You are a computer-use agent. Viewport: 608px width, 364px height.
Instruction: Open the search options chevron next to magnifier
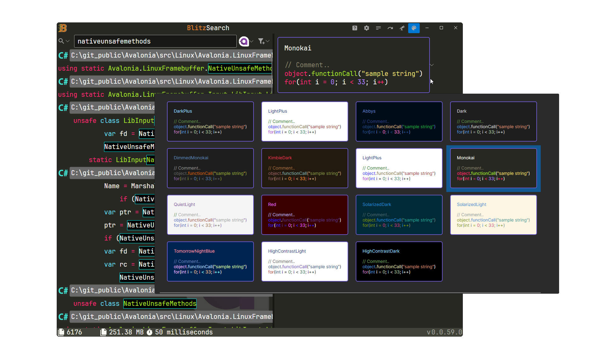68,41
